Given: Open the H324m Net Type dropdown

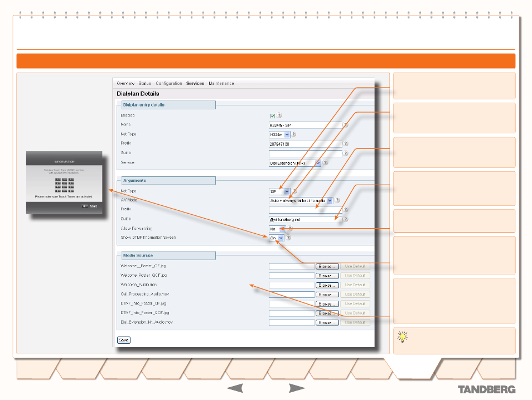Looking at the screenshot, I should pos(279,135).
